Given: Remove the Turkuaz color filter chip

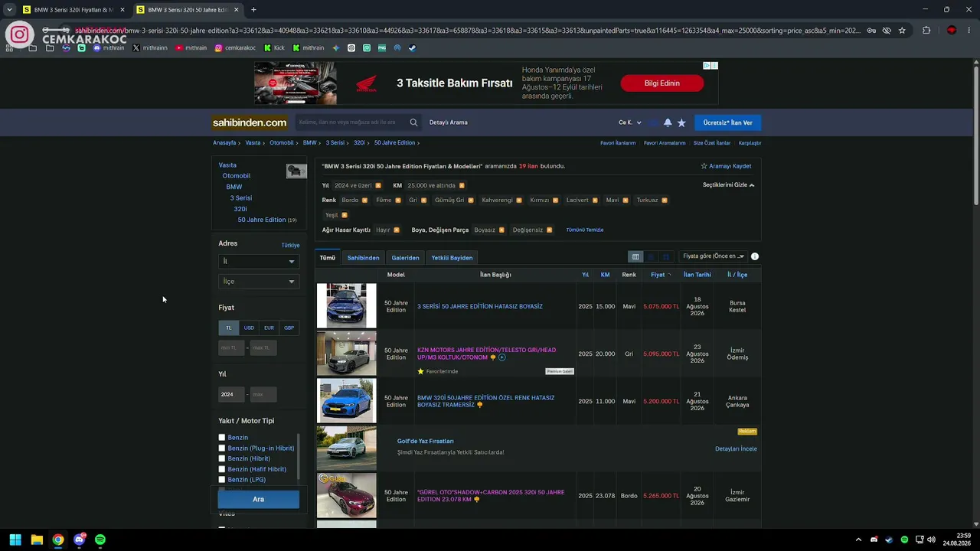Looking at the screenshot, I should click(x=665, y=201).
